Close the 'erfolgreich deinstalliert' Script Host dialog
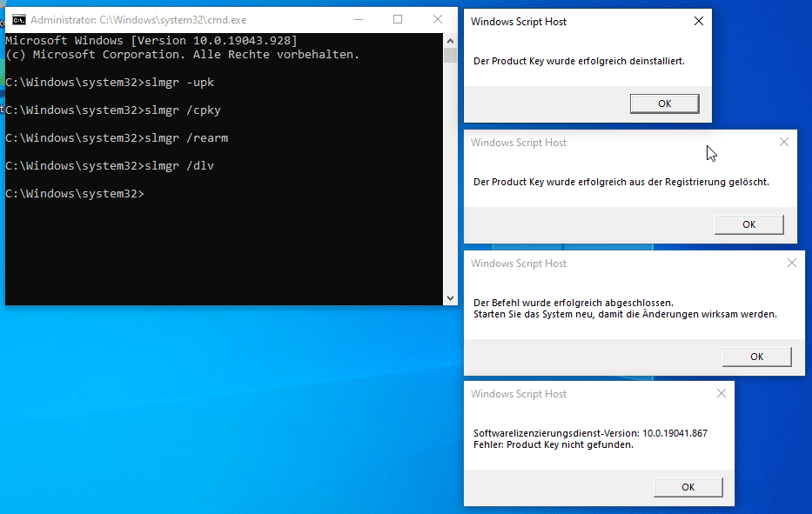The image size is (812, 514). [x=699, y=21]
